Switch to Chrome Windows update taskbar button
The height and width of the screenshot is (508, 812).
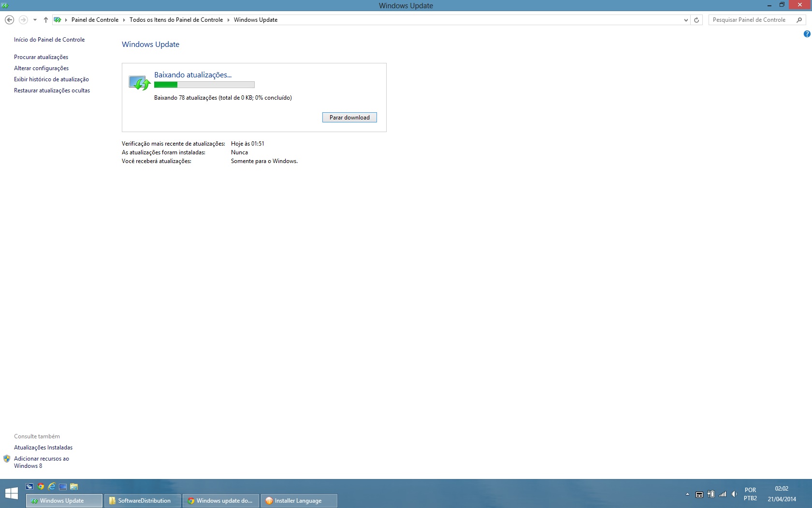221,501
